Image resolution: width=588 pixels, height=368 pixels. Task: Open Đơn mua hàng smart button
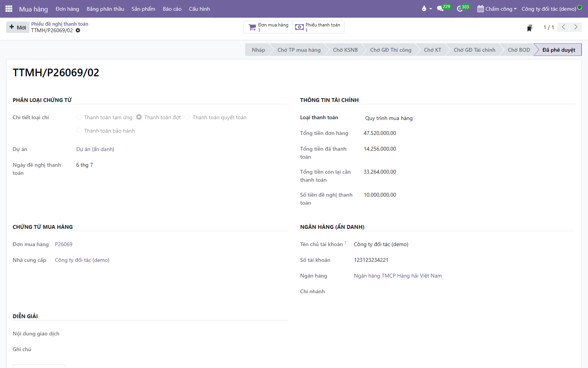pos(268,27)
